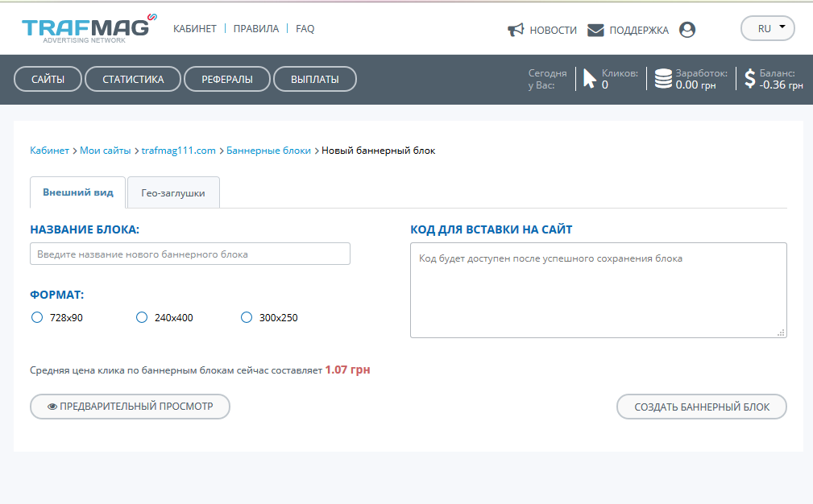The width and height of the screenshot is (813, 504).
Task: Click the 0.00 грн earnings value
Action: 695,85
